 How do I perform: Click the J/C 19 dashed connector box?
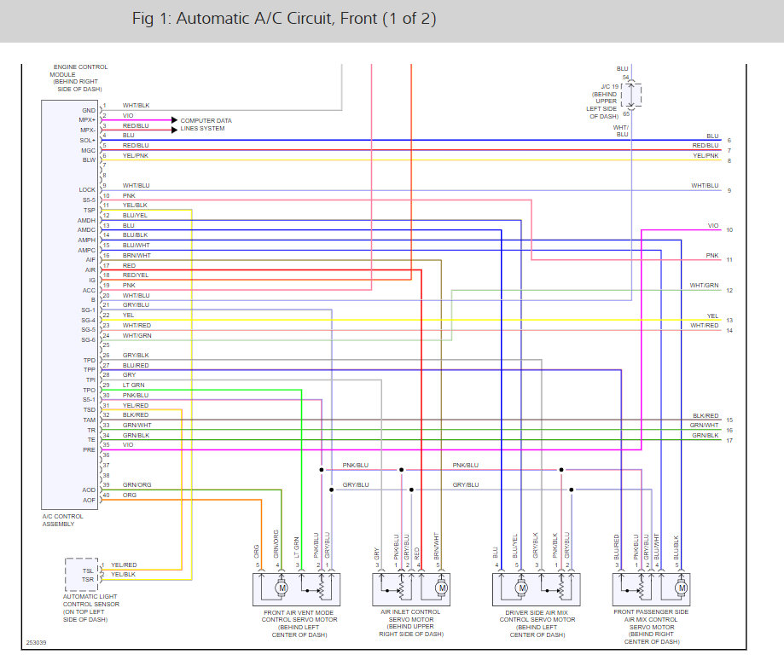(x=631, y=95)
